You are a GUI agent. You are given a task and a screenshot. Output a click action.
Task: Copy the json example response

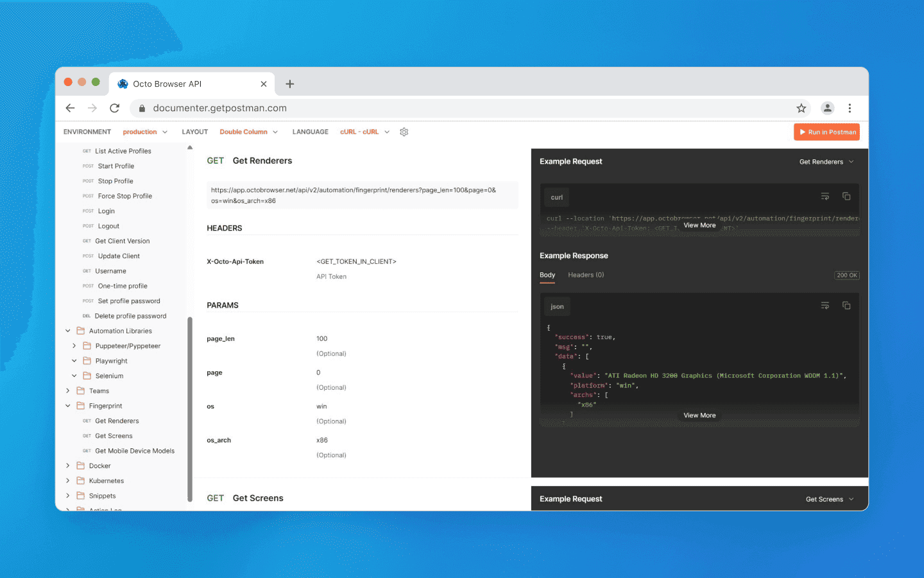pyautogui.click(x=846, y=306)
